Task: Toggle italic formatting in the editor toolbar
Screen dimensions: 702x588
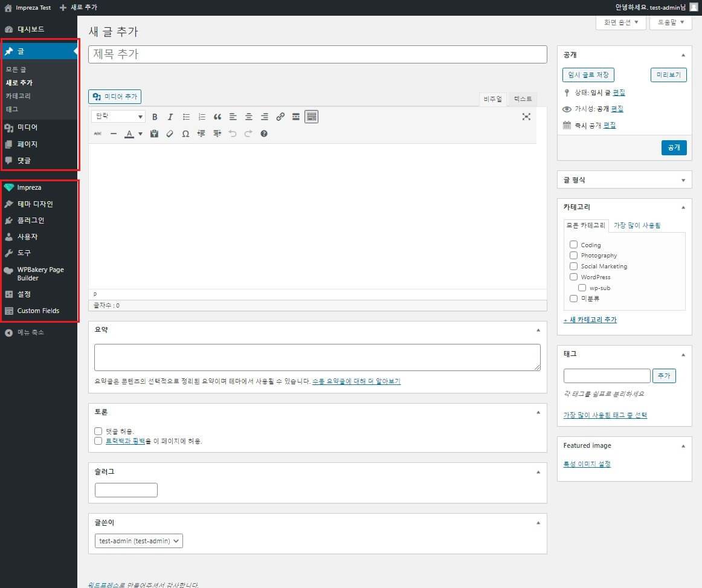Action: tap(170, 117)
